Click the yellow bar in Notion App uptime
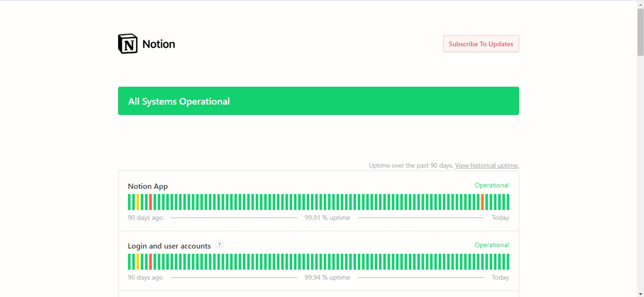The width and height of the screenshot is (644, 297). click(x=138, y=202)
